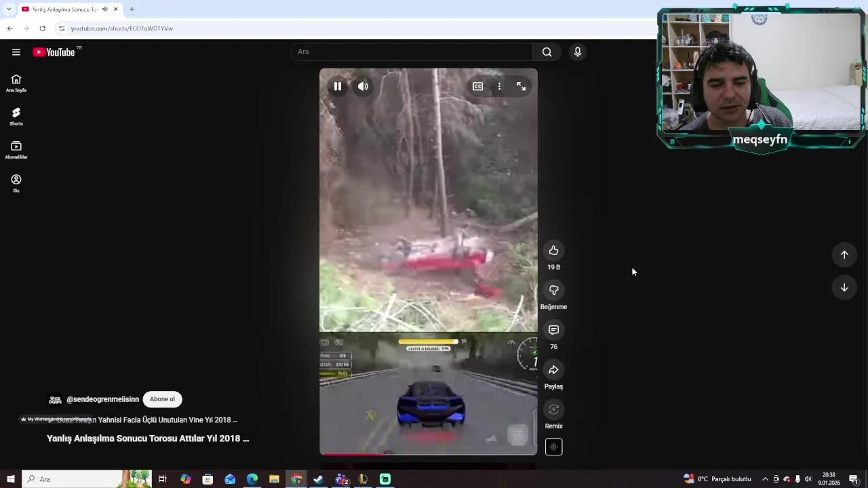Open File Explorer from the taskbar

tap(274, 479)
